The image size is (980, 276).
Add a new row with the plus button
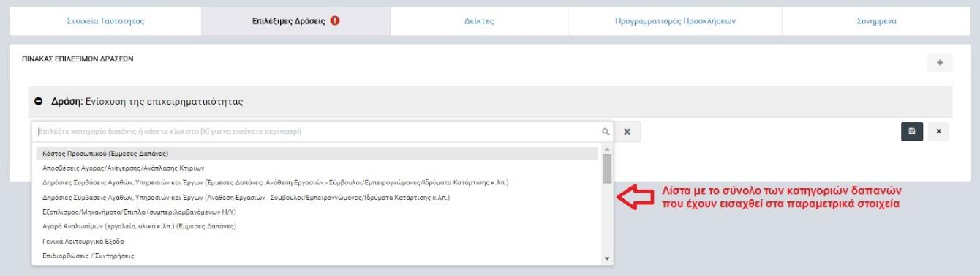pos(940,63)
